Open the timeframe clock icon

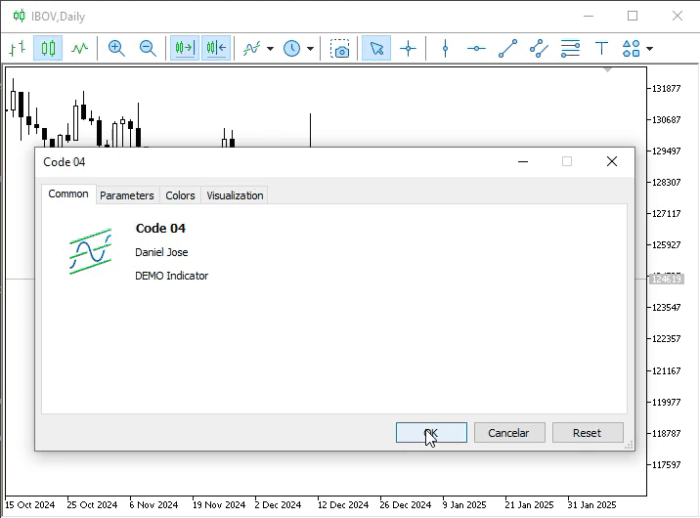pos(292,48)
